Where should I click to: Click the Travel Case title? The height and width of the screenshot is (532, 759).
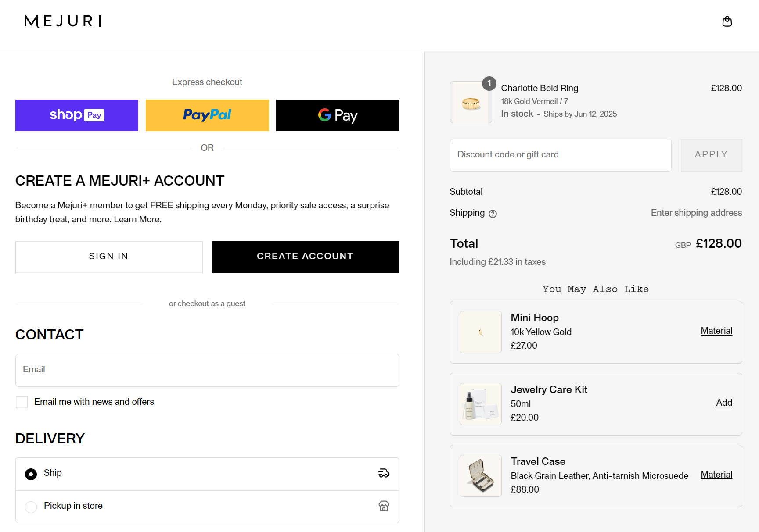(x=538, y=461)
